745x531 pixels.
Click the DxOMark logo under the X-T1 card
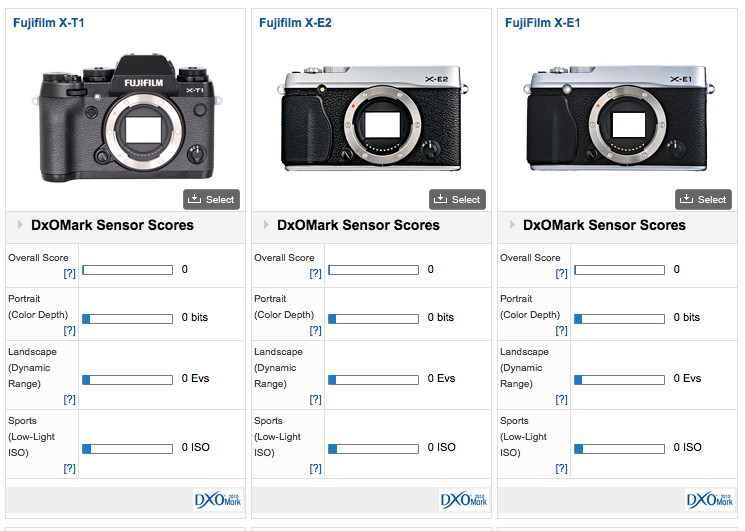218,500
